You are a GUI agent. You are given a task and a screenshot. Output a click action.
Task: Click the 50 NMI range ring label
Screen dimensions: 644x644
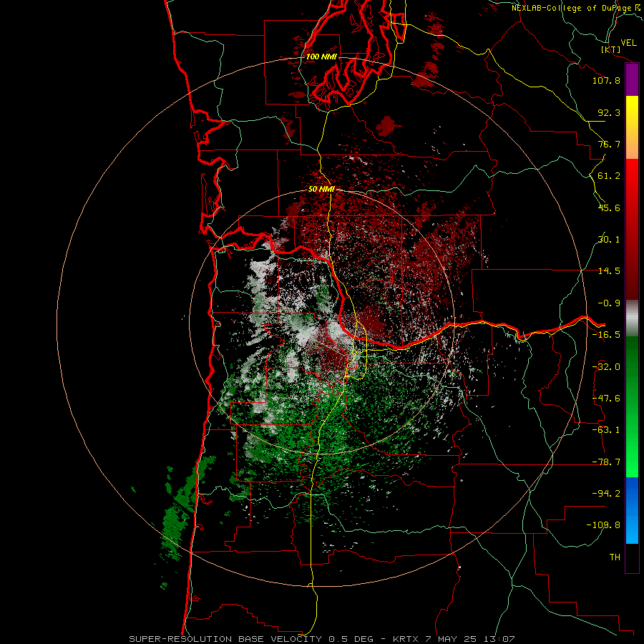321,190
